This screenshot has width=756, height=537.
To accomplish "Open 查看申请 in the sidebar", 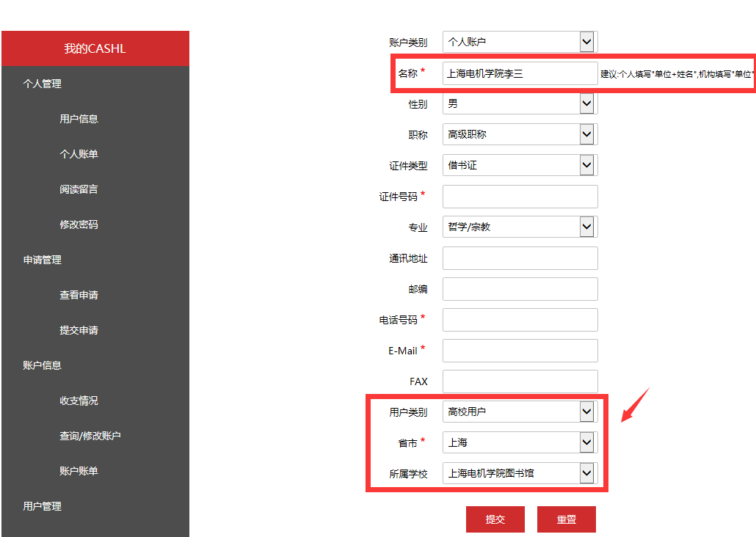I will tap(79, 295).
